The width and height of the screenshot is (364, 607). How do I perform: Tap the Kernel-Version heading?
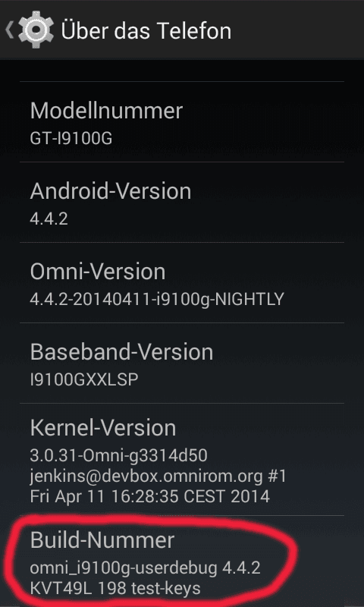click(x=103, y=428)
